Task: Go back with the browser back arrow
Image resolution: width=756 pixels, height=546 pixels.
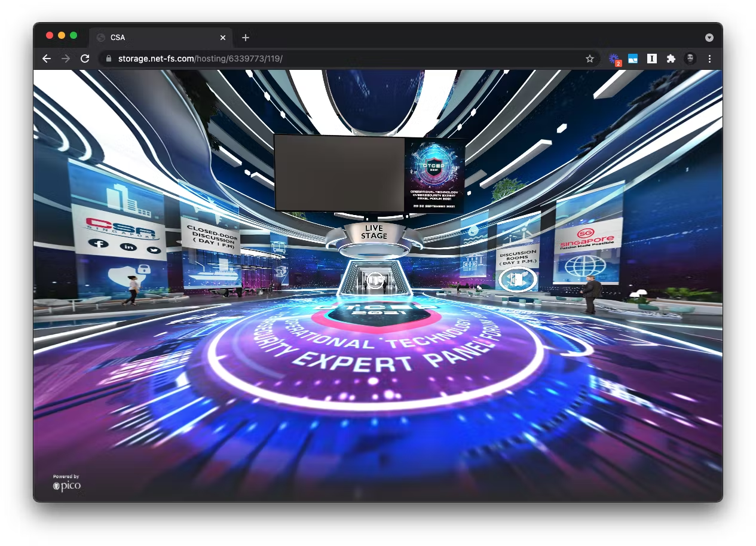Action: click(x=47, y=59)
